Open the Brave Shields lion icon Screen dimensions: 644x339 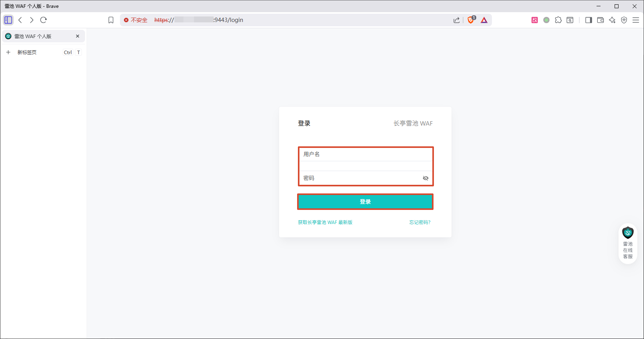[471, 20]
